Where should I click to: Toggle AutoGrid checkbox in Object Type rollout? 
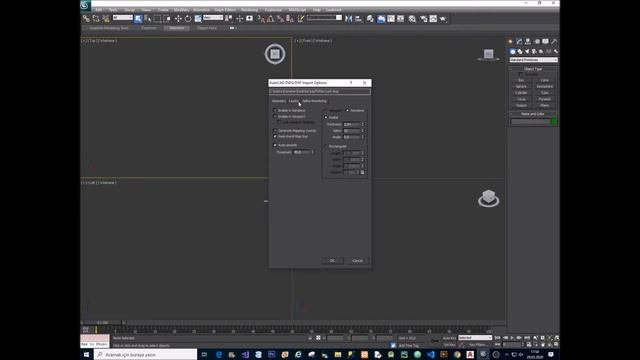(520, 75)
